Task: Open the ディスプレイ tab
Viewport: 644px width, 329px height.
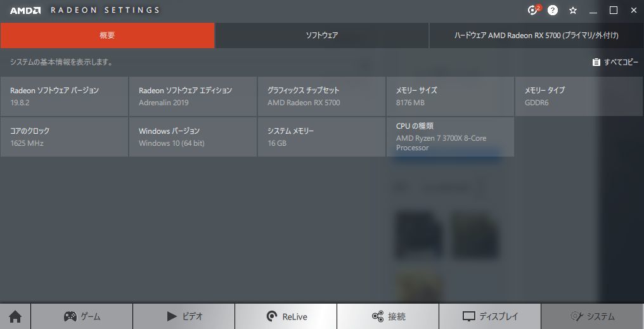Action: point(490,316)
